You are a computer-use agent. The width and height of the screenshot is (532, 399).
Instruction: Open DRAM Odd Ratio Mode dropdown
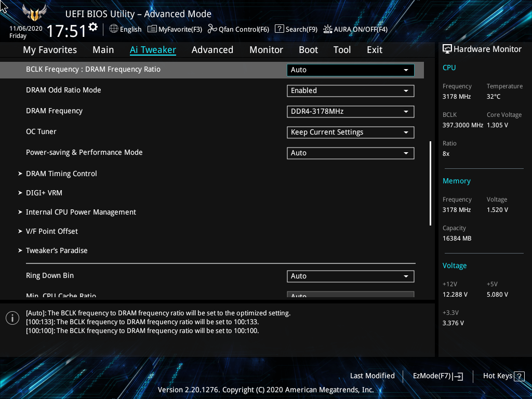point(351,90)
